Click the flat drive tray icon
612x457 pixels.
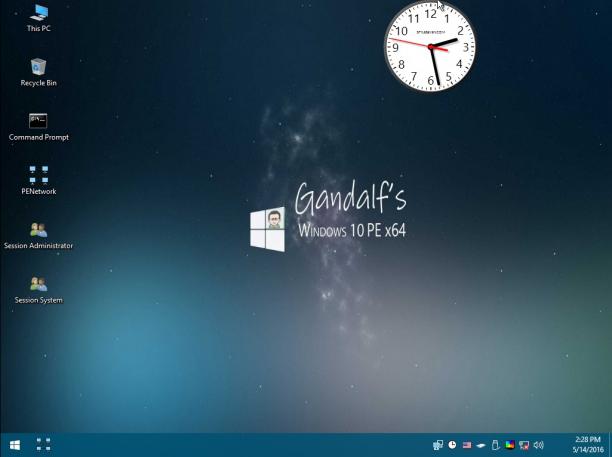(481, 445)
